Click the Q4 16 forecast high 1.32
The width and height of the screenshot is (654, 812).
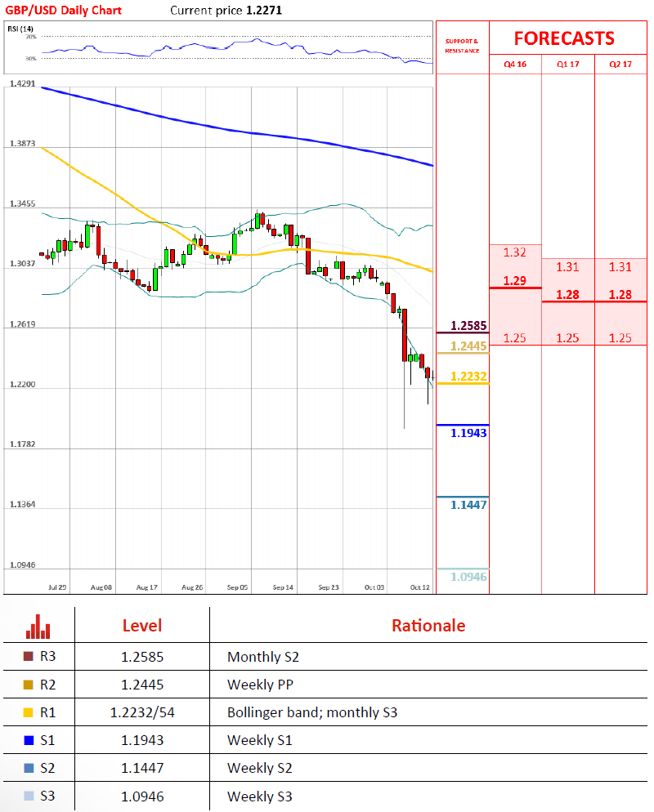514,252
